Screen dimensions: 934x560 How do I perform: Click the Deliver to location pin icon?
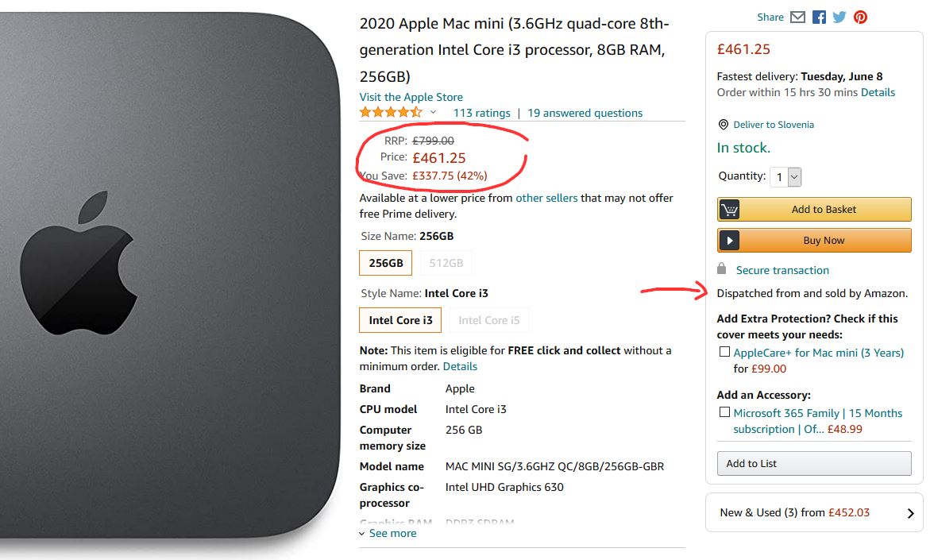[x=724, y=125]
